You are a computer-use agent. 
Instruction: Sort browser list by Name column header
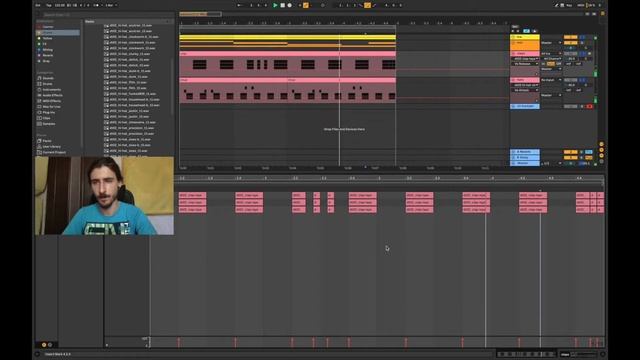pos(89,21)
